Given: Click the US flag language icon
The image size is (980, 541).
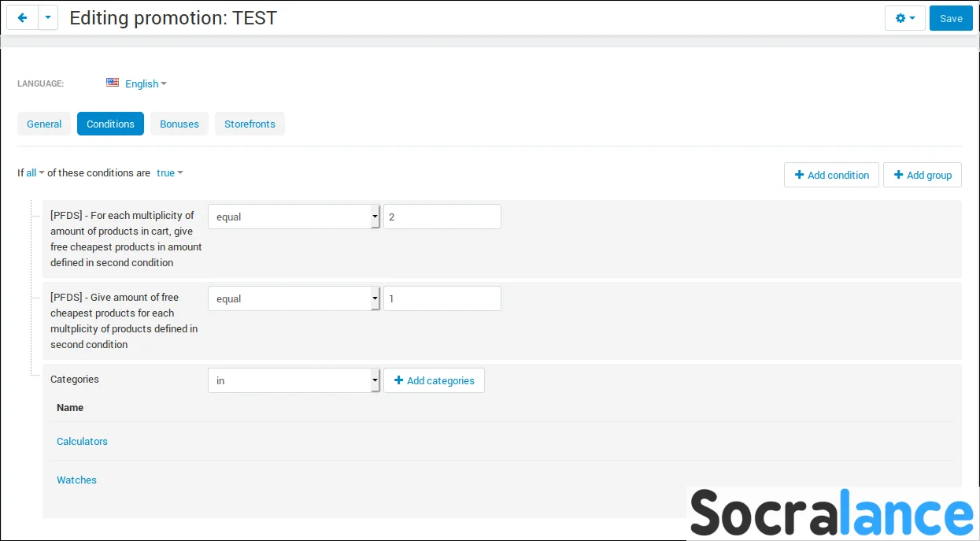Looking at the screenshot, I should [x=113, y=83].
